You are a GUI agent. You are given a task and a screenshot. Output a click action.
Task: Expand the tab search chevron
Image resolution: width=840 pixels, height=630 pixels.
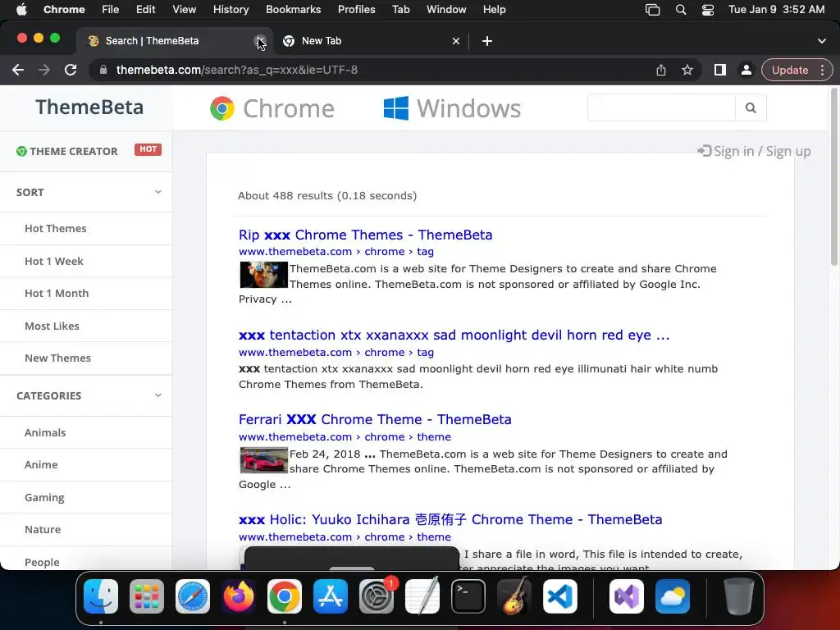point(822,41)
